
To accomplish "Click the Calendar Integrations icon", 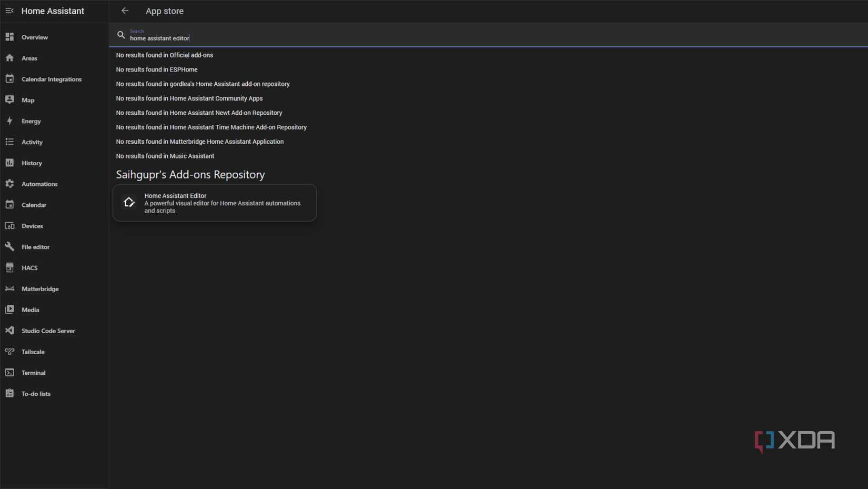I will click(9, 79).
